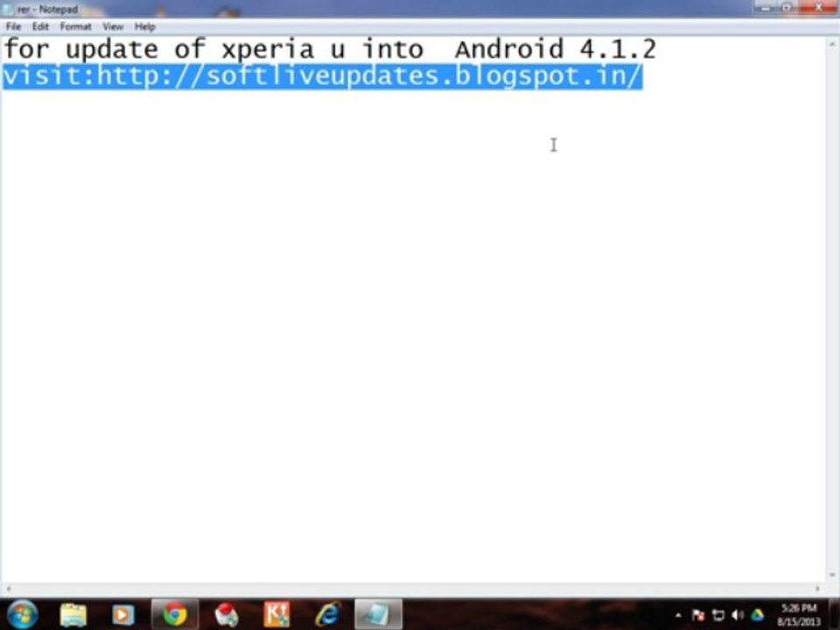
Task: Open the View menu
Action: (x=113, y=27)
